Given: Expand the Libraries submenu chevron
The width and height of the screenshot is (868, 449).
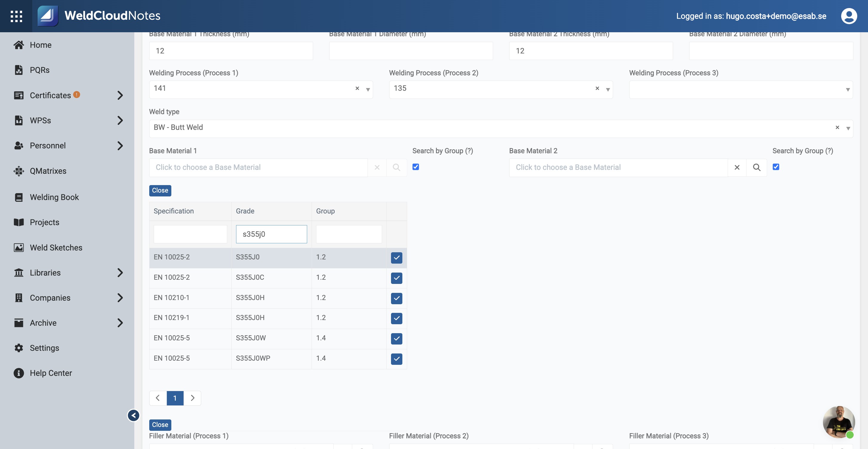Looking at the screenshot, I should pos(120,272).
